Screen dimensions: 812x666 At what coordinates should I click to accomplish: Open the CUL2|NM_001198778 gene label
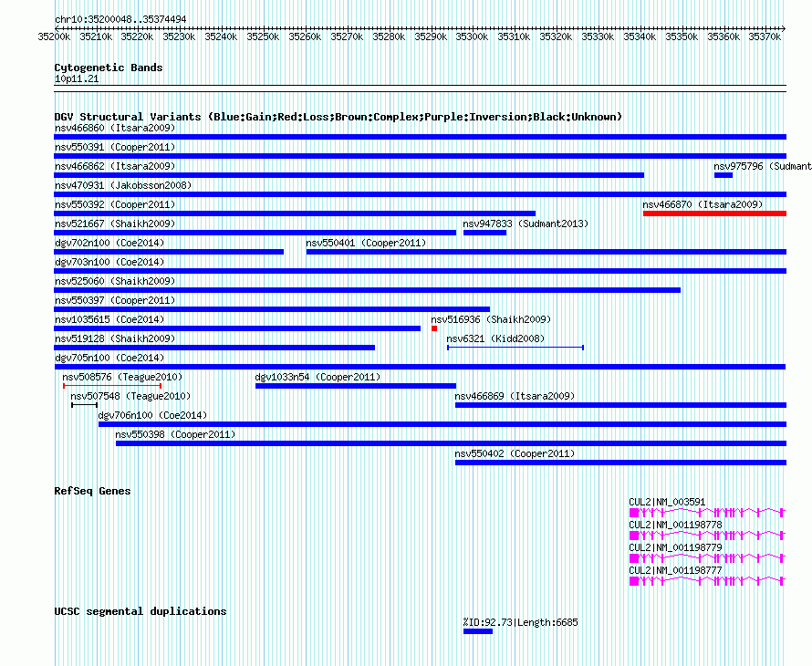[675, 525]
